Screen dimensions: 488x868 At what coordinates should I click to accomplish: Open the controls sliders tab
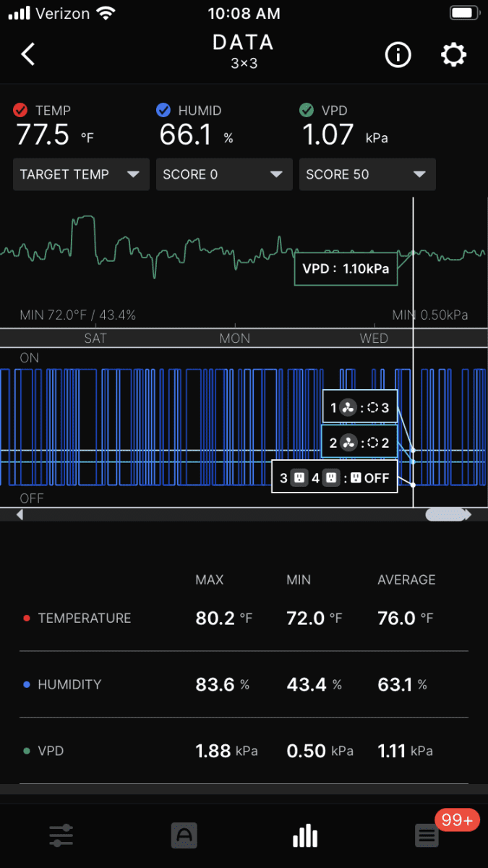coord(61,836)
